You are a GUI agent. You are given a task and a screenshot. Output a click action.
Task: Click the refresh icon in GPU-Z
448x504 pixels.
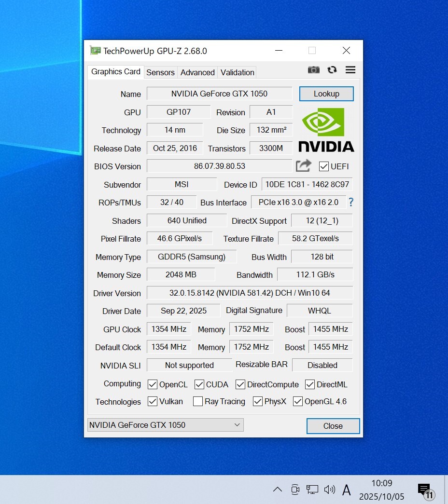332,70
